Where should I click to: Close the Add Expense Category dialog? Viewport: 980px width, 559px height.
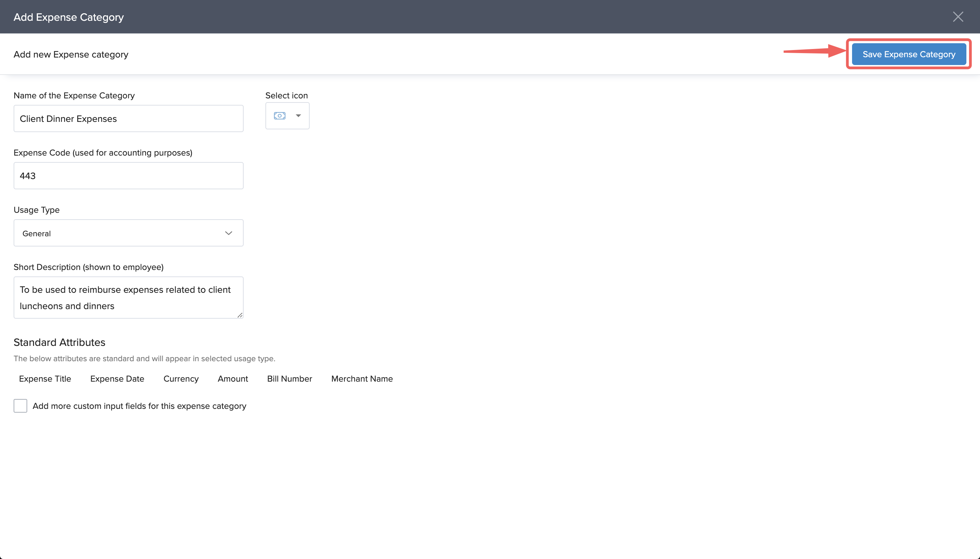click(958, 17)
